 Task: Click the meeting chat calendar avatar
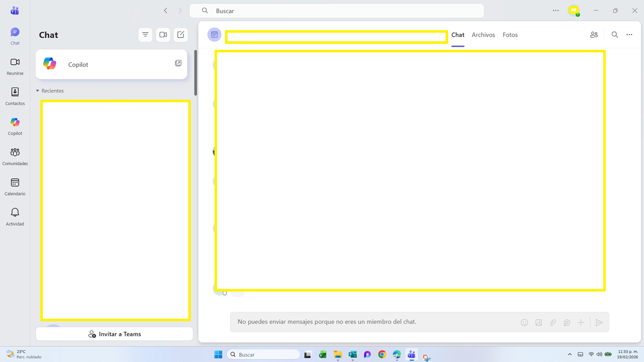(214, 35)
